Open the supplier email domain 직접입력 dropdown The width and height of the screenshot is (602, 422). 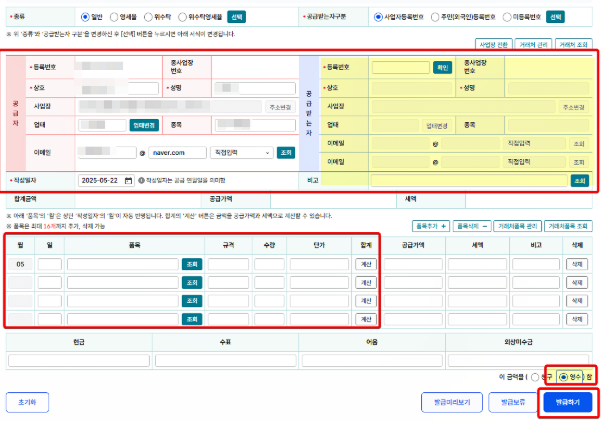(241, 153)
